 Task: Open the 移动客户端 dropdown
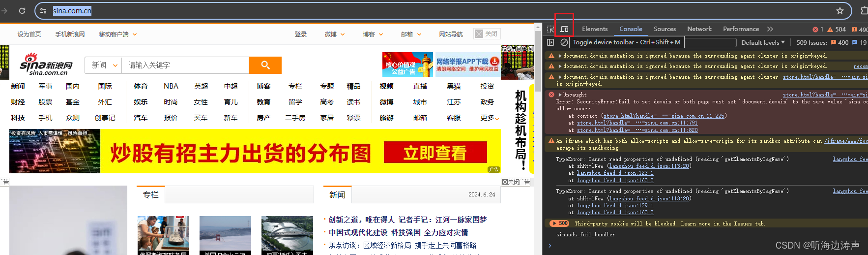tap(118, 34)
